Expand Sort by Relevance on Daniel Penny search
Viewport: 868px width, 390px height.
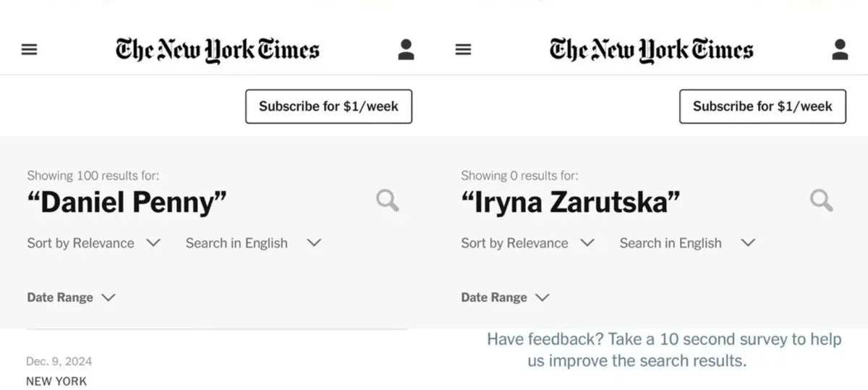point(93,243)
